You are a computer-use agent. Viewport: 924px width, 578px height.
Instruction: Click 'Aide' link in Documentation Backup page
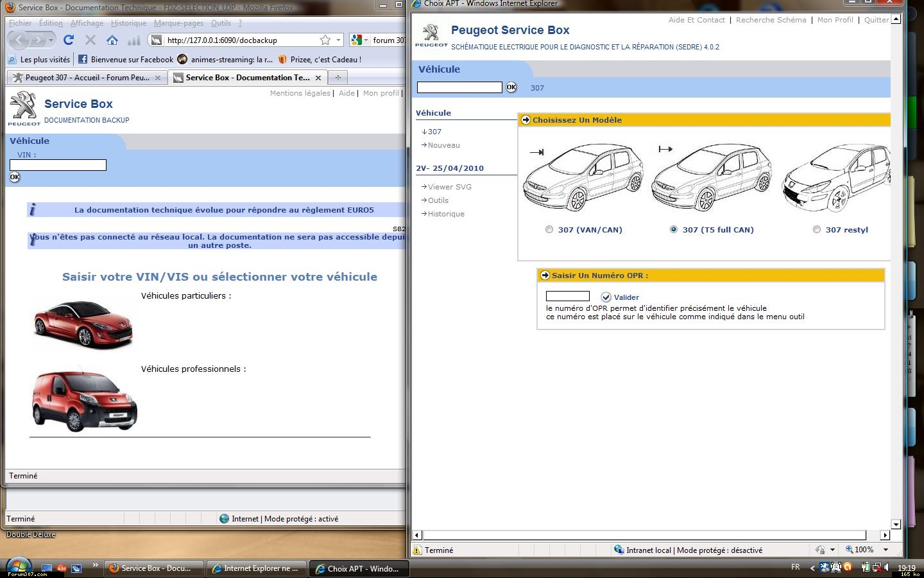(346, 93)
